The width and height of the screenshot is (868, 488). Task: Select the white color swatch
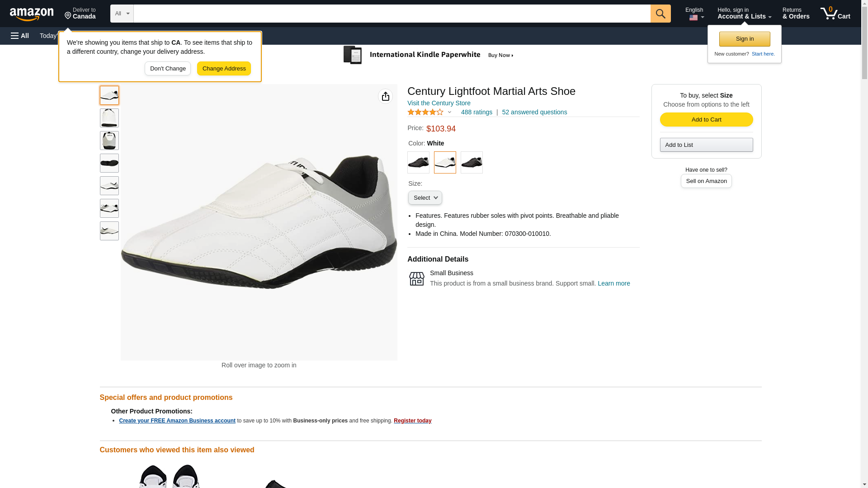(445, 162)
